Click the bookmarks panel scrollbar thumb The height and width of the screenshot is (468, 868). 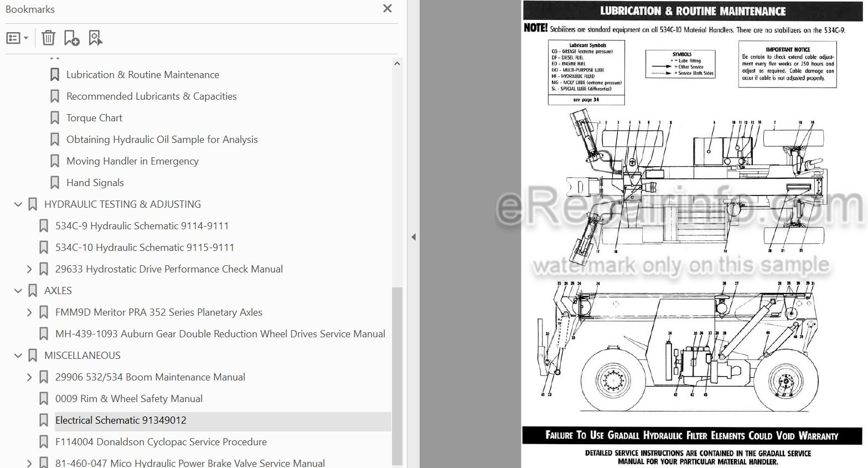(397, 376)
